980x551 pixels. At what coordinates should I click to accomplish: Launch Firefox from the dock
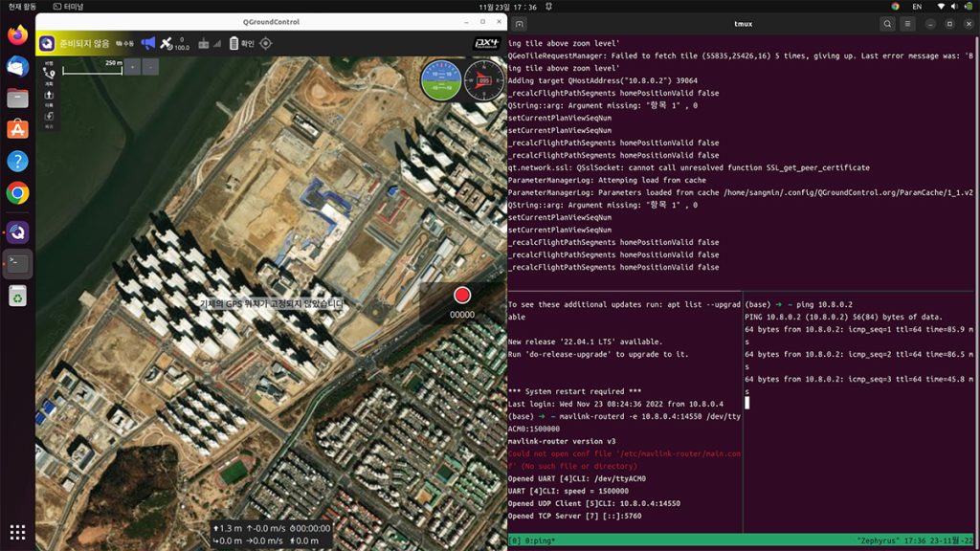tap(17, 34)
